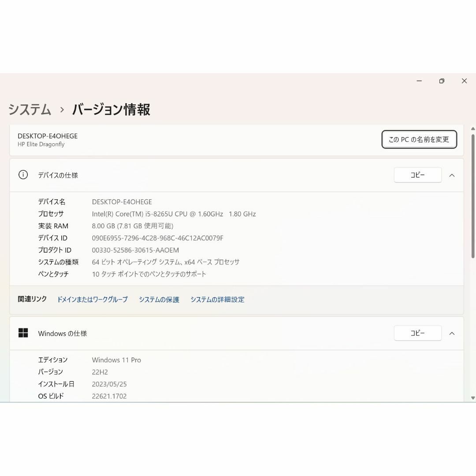Click the インストール日 label
Screen dimensions: 476x476
pyautogui.click(x=56, y=384)
